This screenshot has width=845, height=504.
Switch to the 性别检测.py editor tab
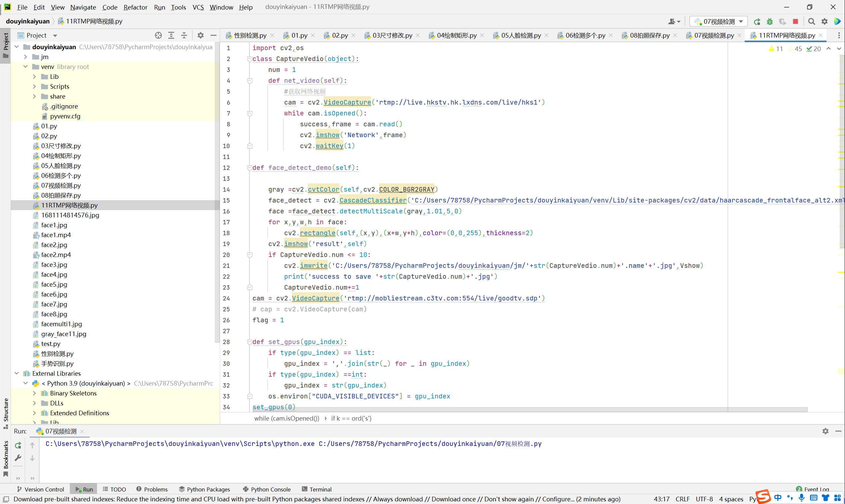click(250, 35)
